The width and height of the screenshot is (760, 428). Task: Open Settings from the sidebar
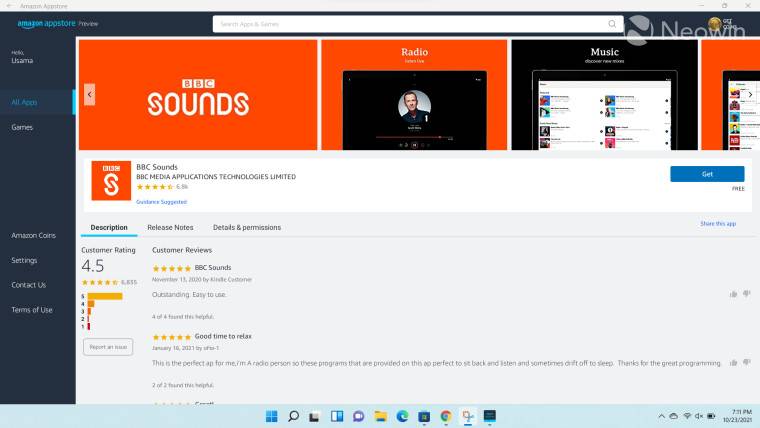24,260
